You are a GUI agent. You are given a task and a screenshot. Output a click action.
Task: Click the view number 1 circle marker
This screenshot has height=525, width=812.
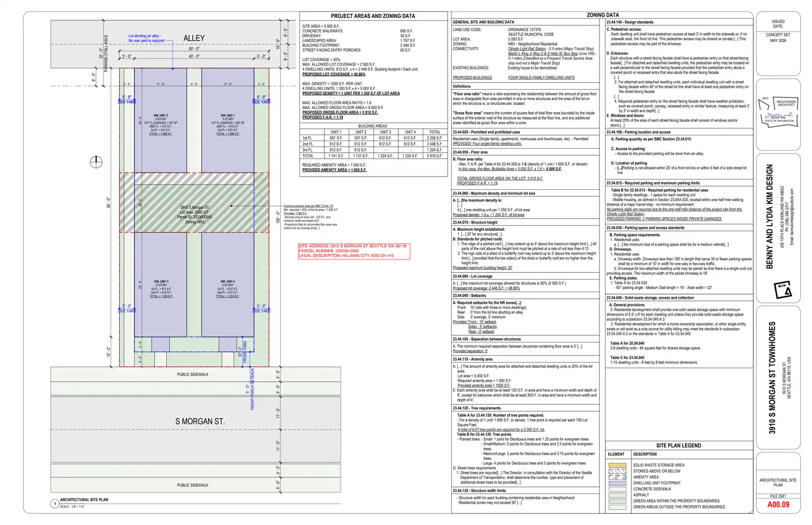tap(55, 504)
